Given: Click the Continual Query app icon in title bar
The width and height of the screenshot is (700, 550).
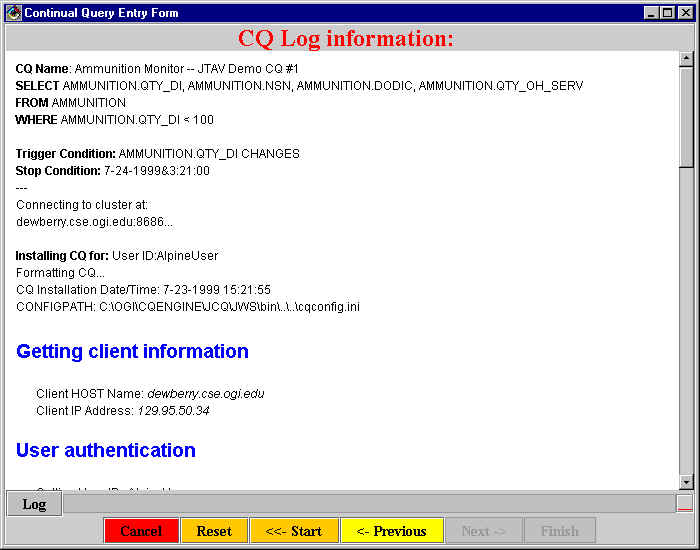Looking at the screenshot, I should point(13,13).
